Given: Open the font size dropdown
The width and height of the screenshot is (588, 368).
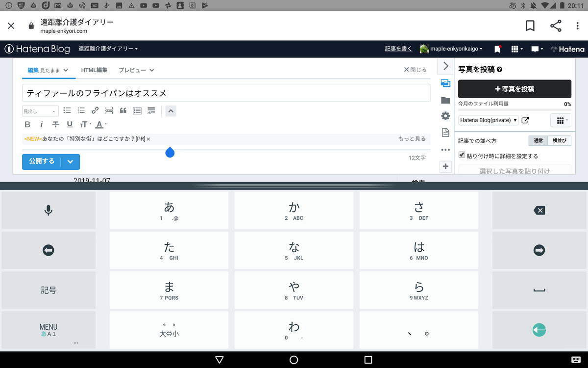Looking at the screenshot, I should (x=85, y=125).
